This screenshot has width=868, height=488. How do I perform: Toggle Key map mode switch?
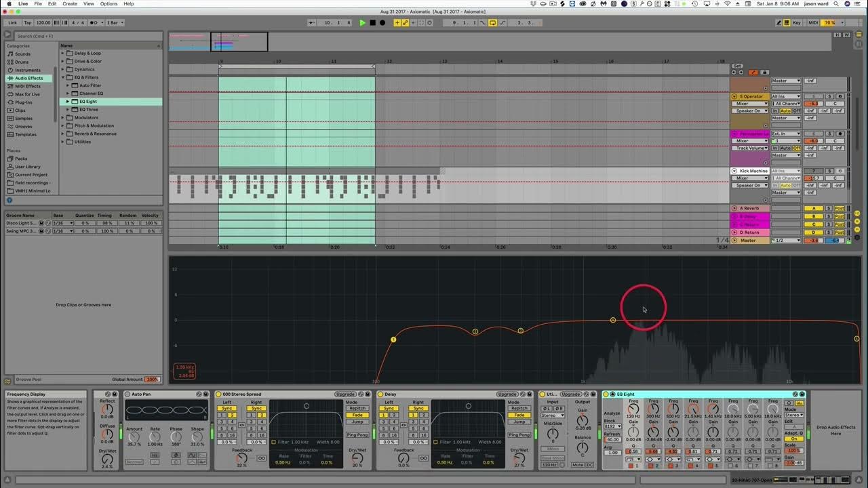pos(796,22)
